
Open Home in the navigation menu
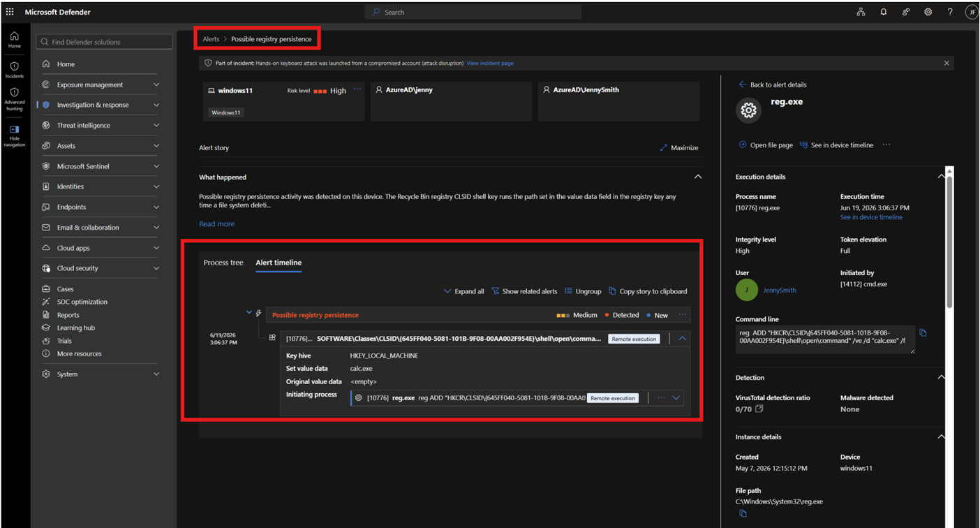[x=66, y=64]
